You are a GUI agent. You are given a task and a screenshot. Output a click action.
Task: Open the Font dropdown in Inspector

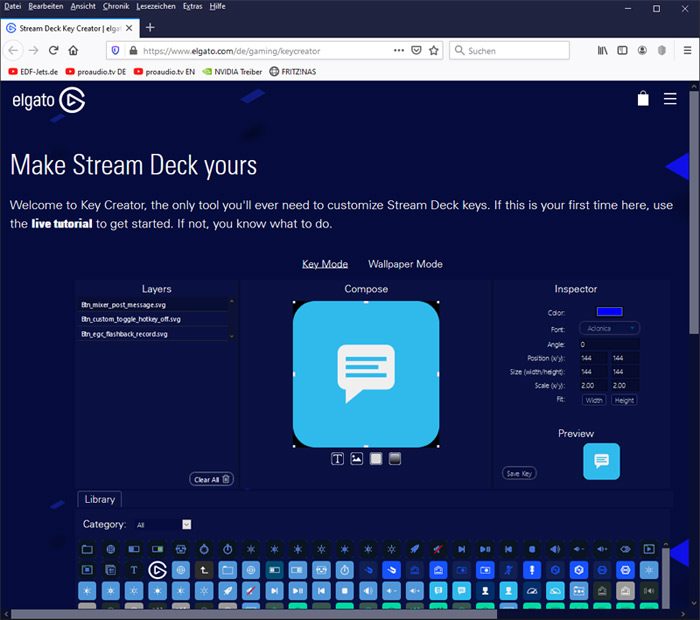(609, 327)
